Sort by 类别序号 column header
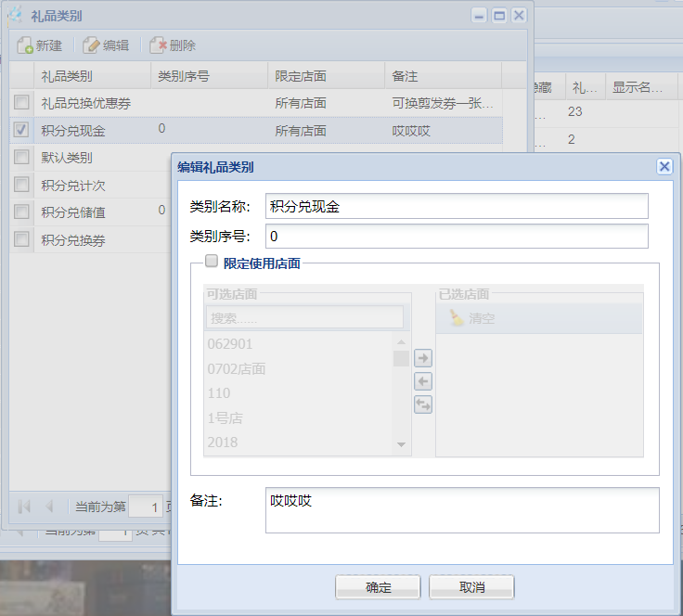The height and width of the screenshot is (616, 683). click(x=209, y=76)
